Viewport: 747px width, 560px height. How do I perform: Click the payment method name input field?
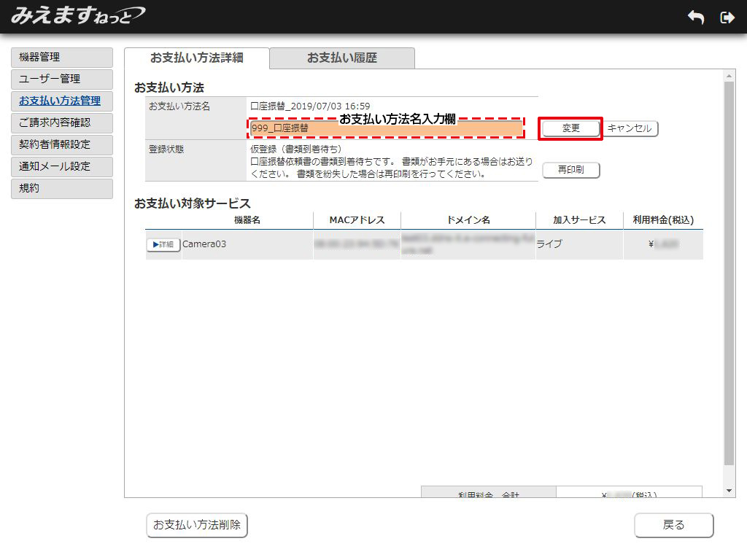[386, 129]
